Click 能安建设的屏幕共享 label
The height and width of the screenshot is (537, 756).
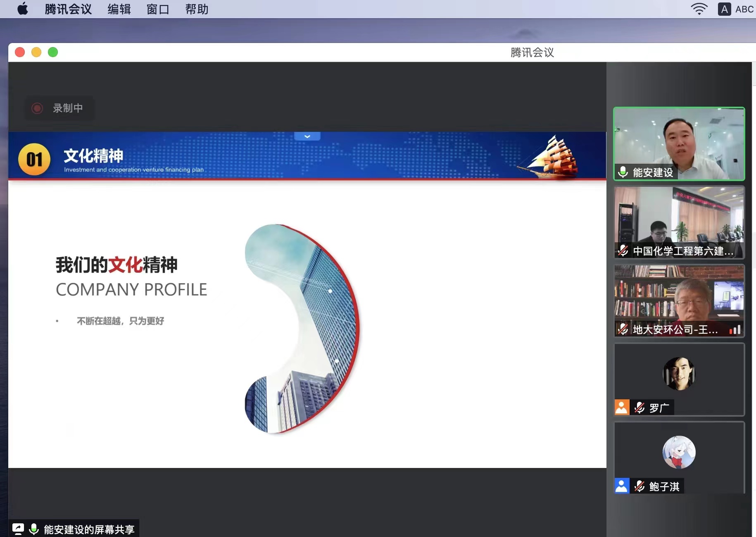pos(89,529)
